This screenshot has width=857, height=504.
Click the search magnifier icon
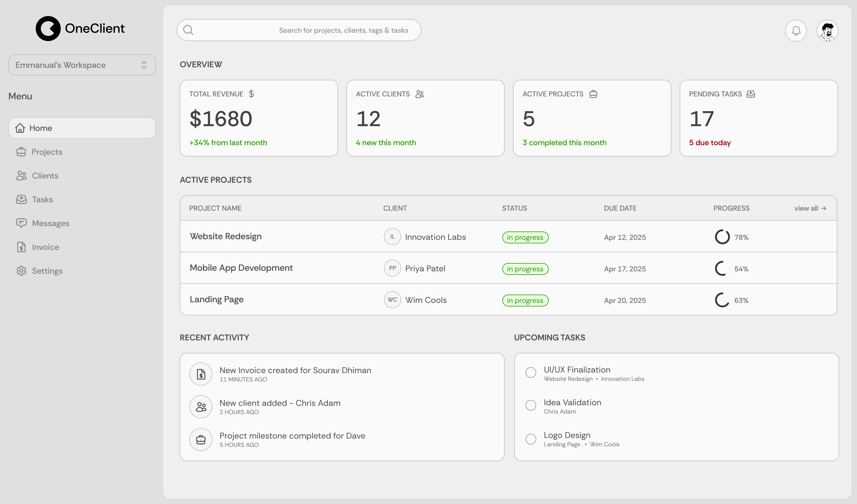188,30
